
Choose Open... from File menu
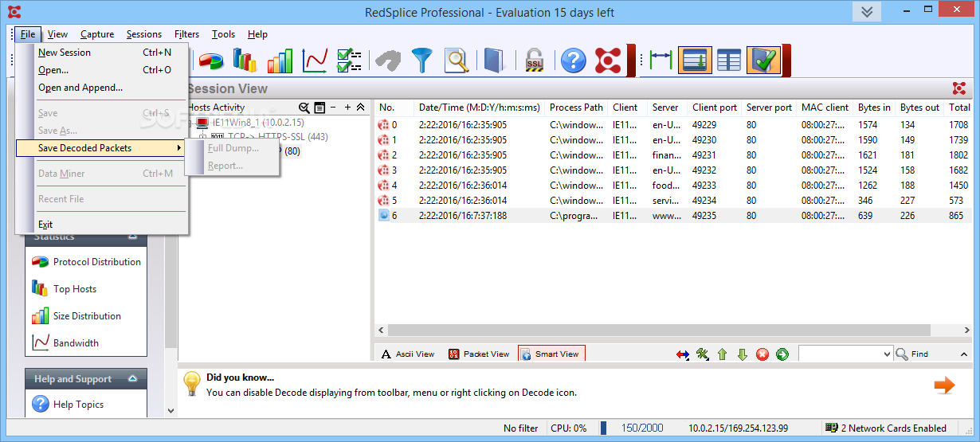102,70
